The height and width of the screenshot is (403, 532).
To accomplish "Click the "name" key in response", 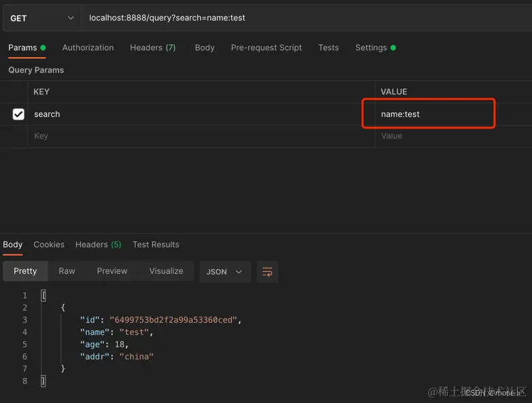I will click(x=95, y=332).
